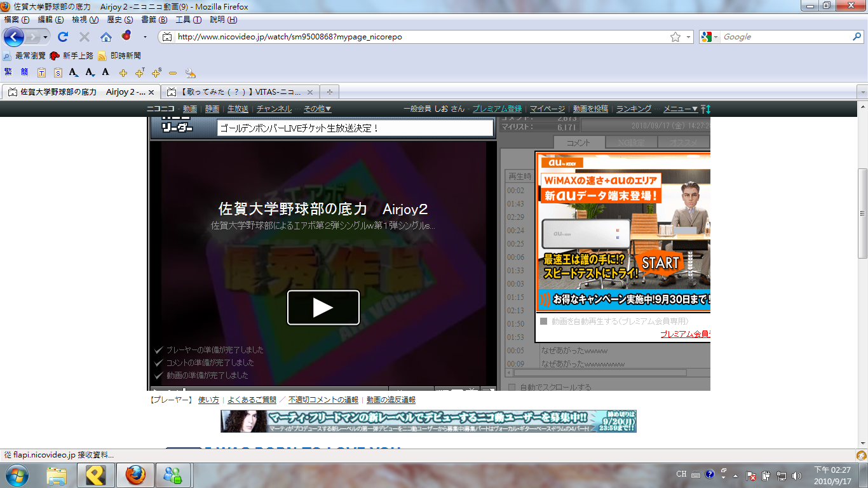
Task: Open a new tab with the plus button
Action: pyautogui.click(x=330, y=92)
